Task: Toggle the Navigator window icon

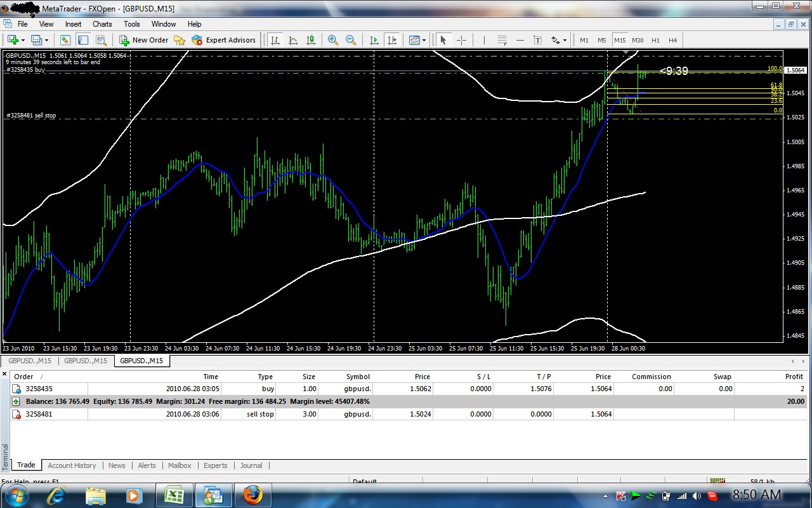Action: click(x=83, y=40)
